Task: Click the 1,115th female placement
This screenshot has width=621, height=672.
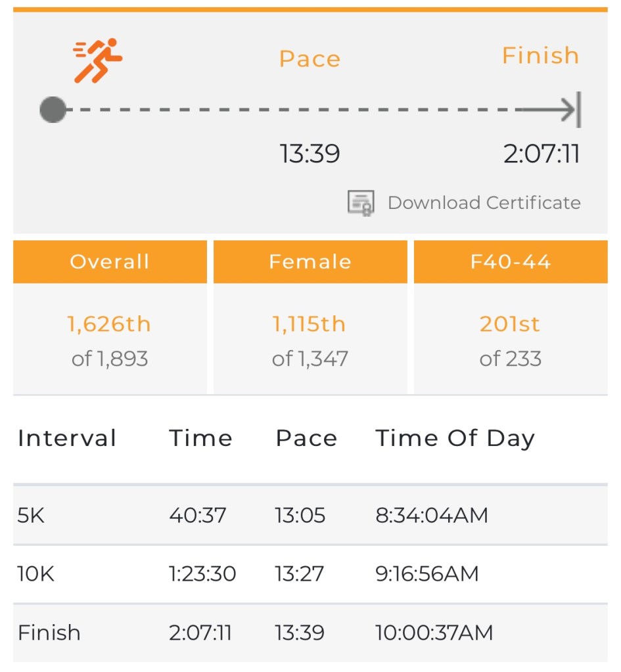Action: (310, 324)
